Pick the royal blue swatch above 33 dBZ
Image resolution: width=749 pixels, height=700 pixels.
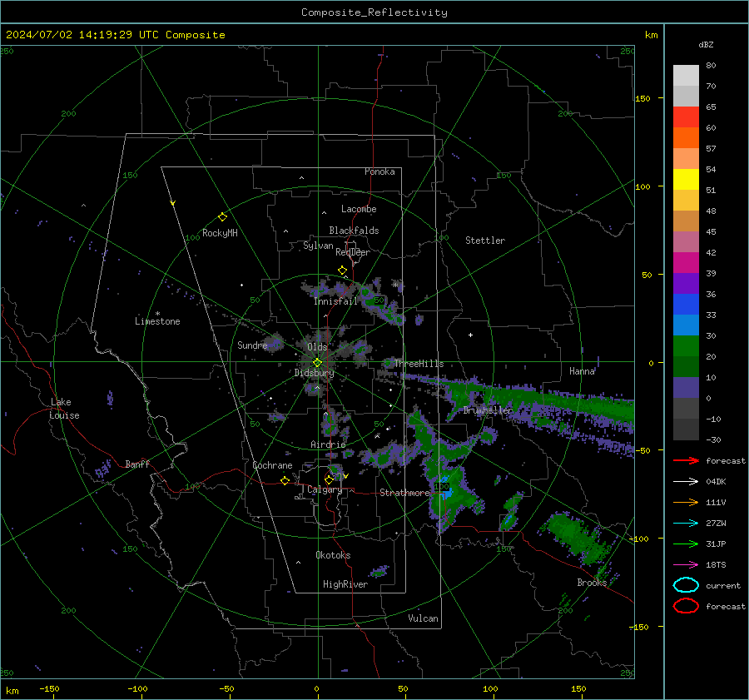tap(686, 304)
